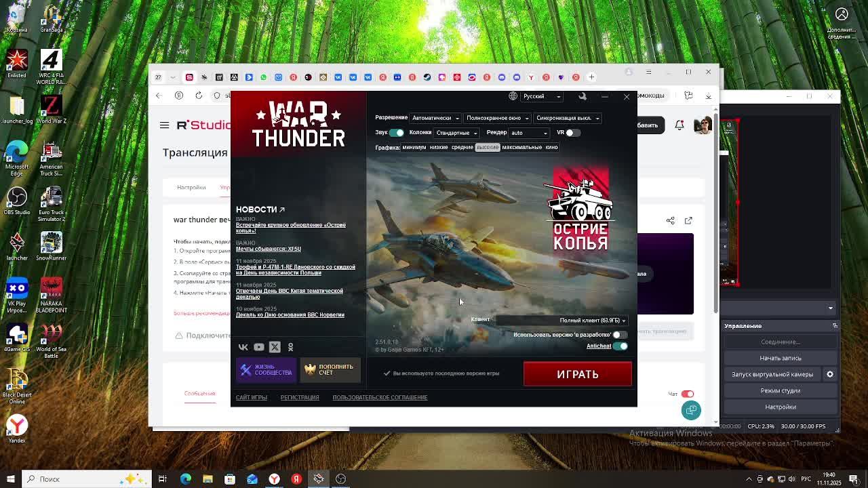868x488 pixels.
Task: Open the YouTube social icon
Action: 259,347
